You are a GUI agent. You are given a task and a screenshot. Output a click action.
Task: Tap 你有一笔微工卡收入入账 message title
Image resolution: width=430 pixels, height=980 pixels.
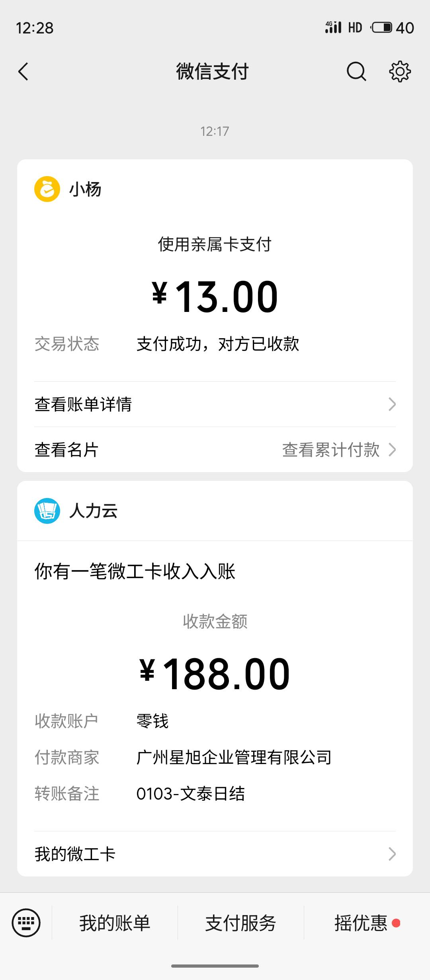click(x=135, y=571)
